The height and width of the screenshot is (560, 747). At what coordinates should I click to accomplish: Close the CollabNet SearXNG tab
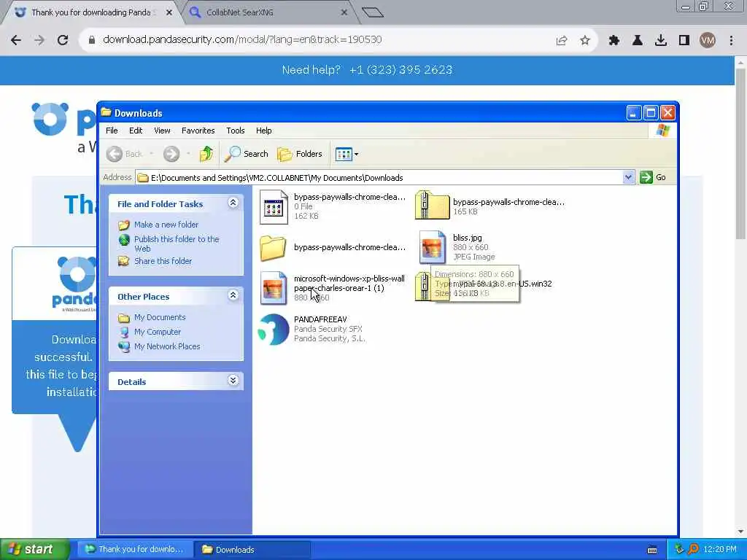click(344, 13)
